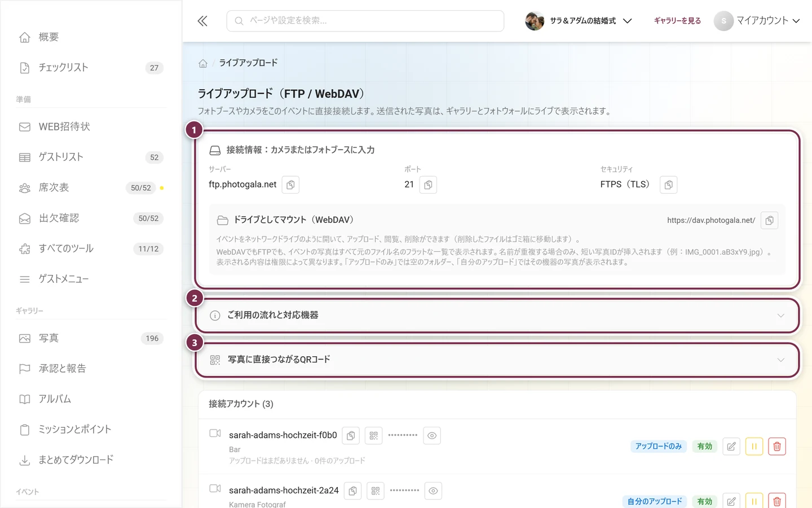Expand ご利用の流れと対応機器 section
Image resolution: width=812 pixels, height=508 pixels.
497,316
